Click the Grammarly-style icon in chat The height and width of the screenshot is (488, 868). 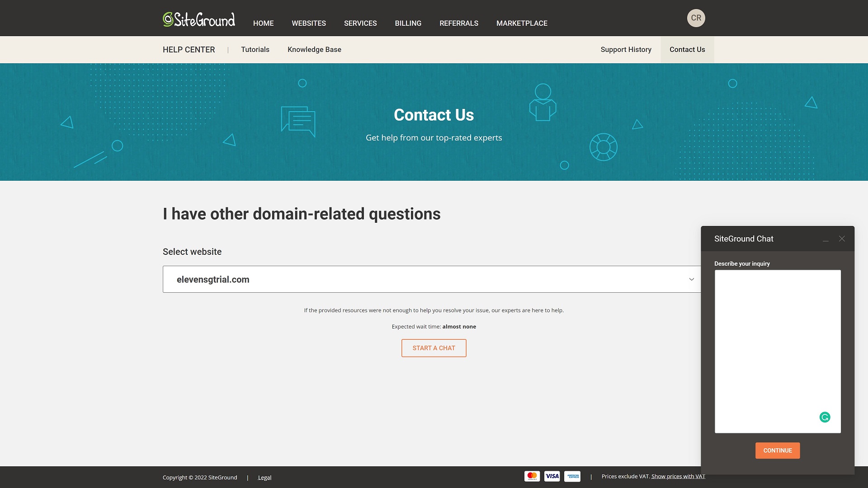coord(825,417)
